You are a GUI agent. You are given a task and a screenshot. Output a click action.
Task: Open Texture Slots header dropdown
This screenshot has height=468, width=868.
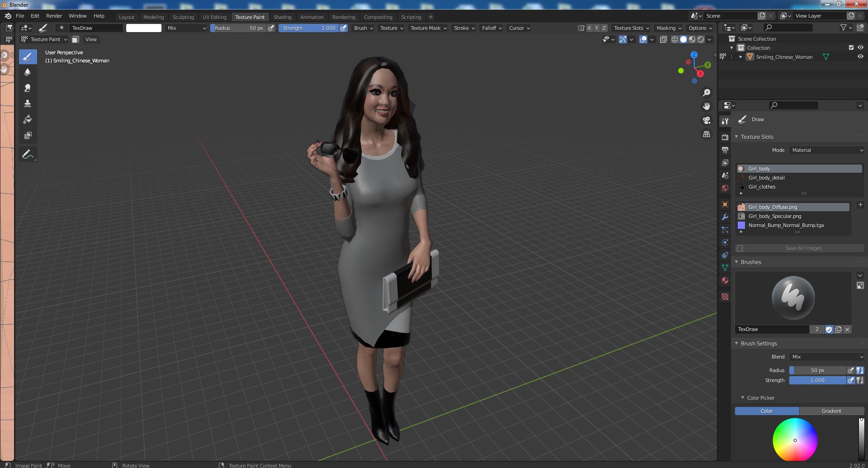tap(631, 28)
